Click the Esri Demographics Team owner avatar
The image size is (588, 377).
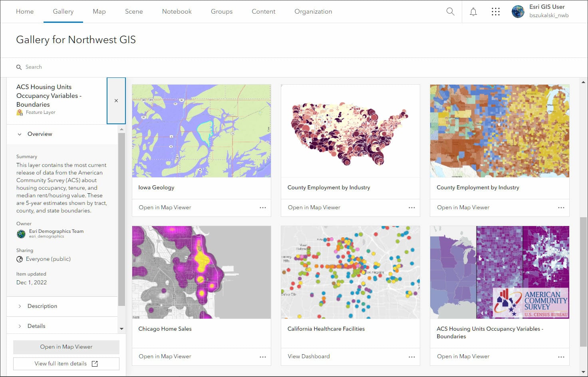[x=21, y=234]
